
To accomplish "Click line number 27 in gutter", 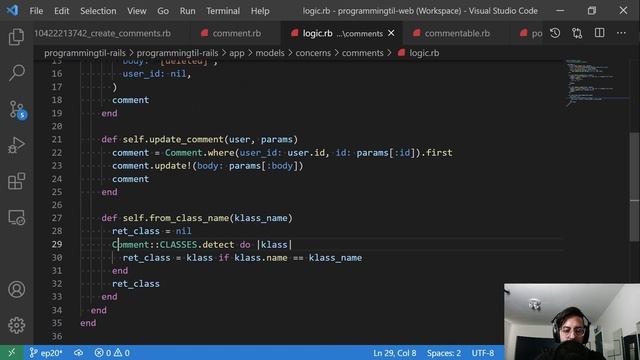I will [57, 218].
